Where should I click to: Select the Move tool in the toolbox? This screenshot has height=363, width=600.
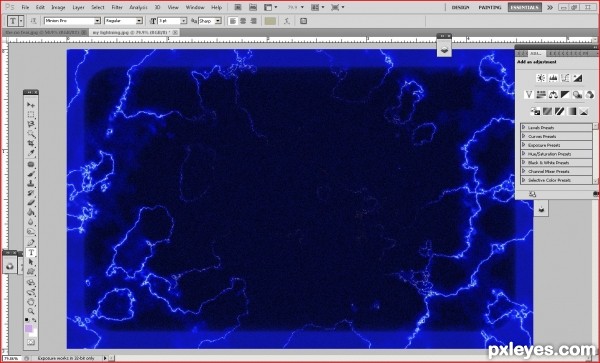(x=31, y=105)
